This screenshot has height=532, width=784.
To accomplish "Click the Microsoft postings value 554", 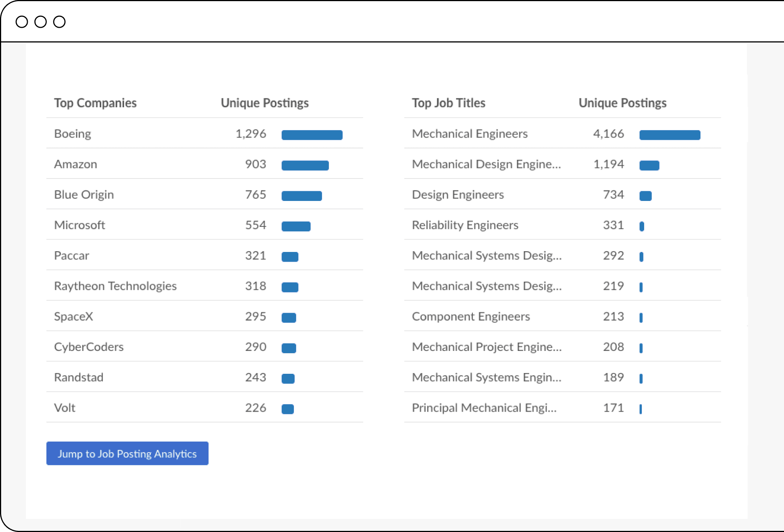I will pos(256,225).
